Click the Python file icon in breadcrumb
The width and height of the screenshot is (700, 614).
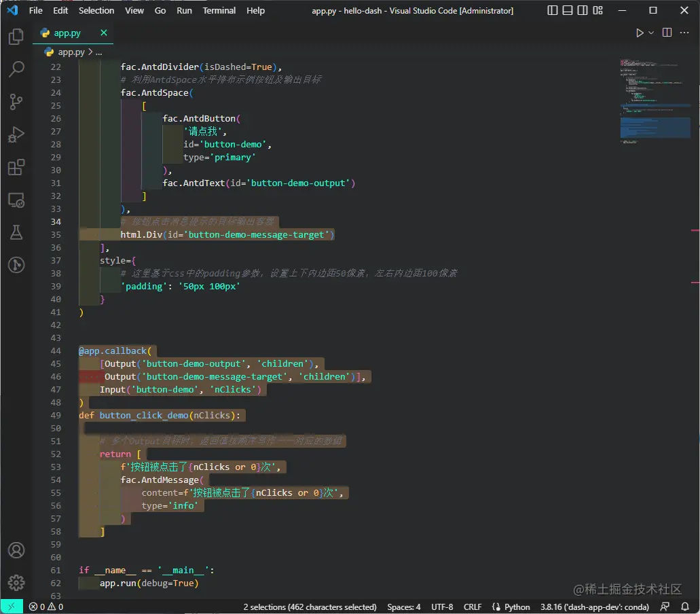49,52
